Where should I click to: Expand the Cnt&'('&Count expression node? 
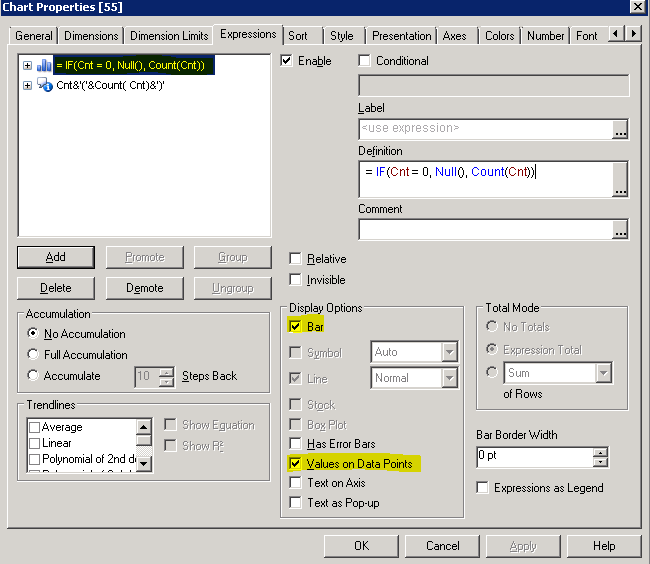(27, 86)
